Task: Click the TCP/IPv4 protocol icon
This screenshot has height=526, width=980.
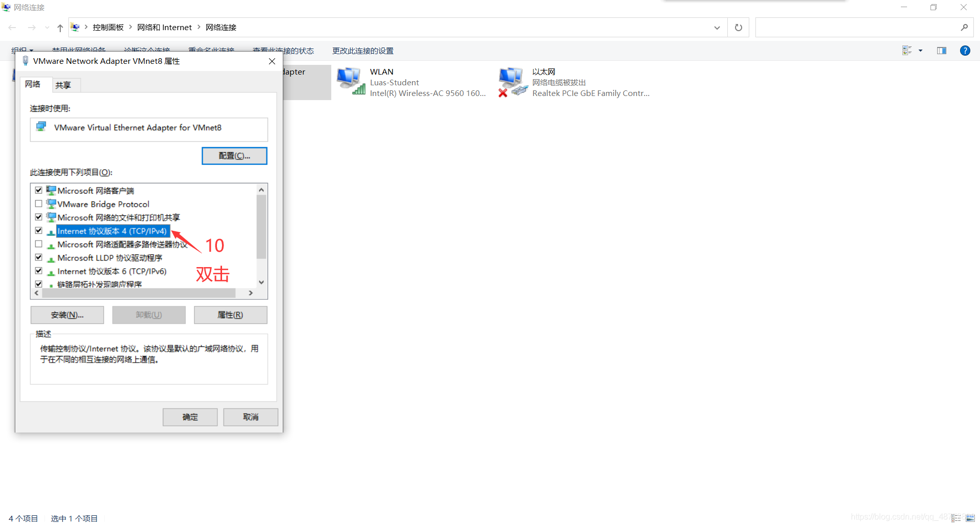Action: coord(51,232)
